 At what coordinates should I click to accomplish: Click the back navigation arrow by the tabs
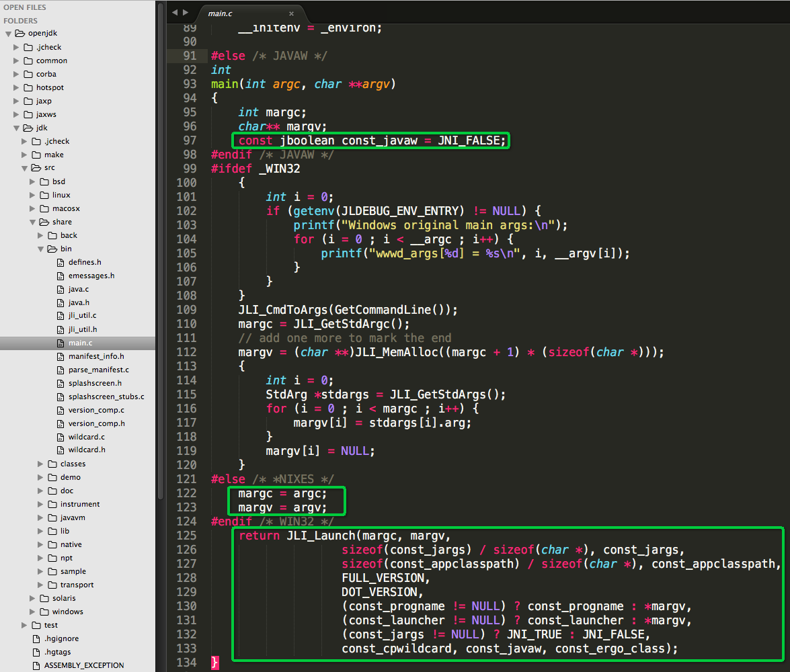coord(175,13)
